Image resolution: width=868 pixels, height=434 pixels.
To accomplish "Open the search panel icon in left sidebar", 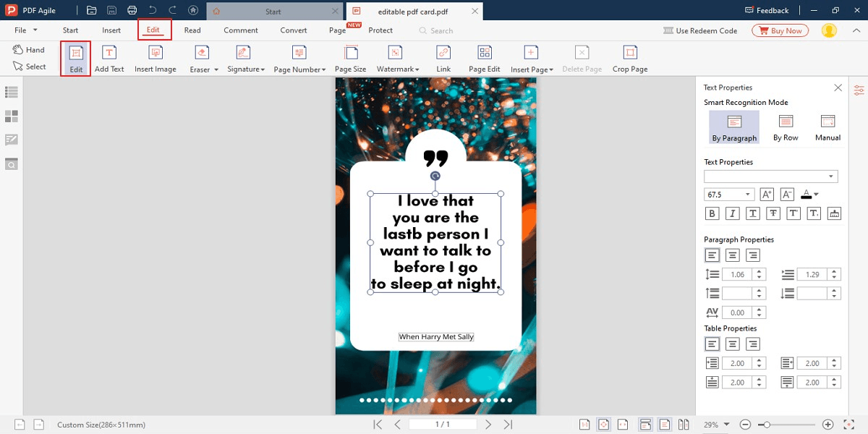I will pos(12,164).
